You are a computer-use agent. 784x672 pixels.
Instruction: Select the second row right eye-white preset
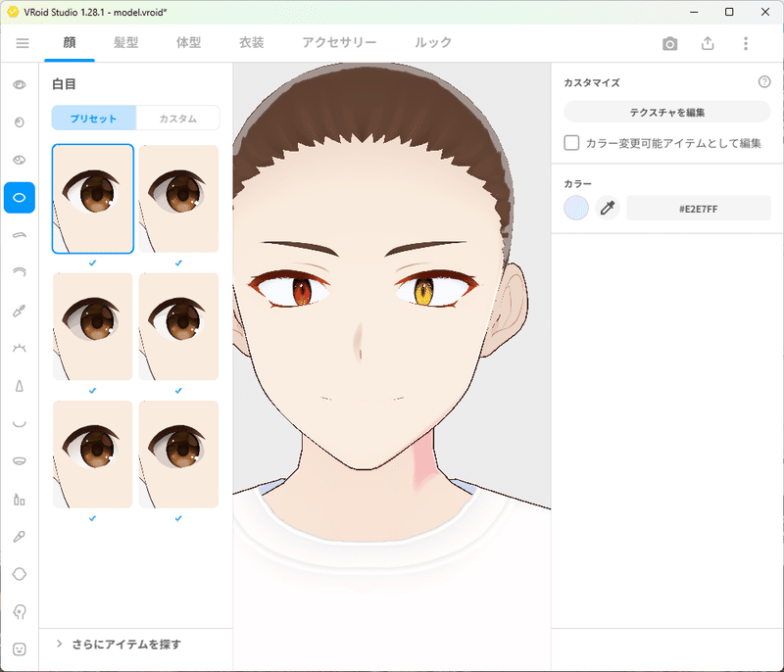coord(178,327)
